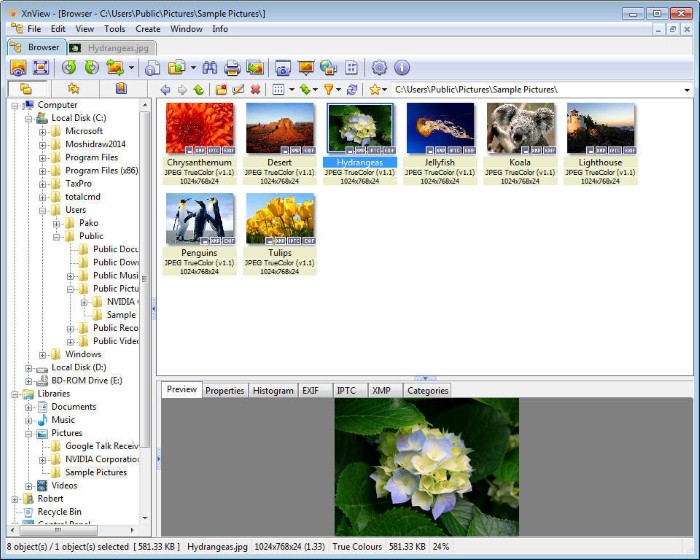The image size is (700, 560).
Task: Collapse the Libraries node
Action: click(x=15, y=394)
